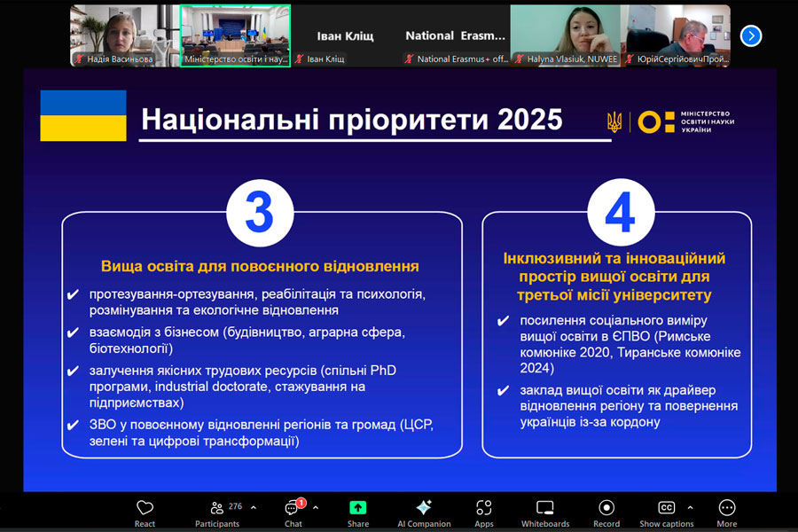Click heading Вища освіта для повоєнного відновлення
798x532 pixels.
tap(260, 266)
